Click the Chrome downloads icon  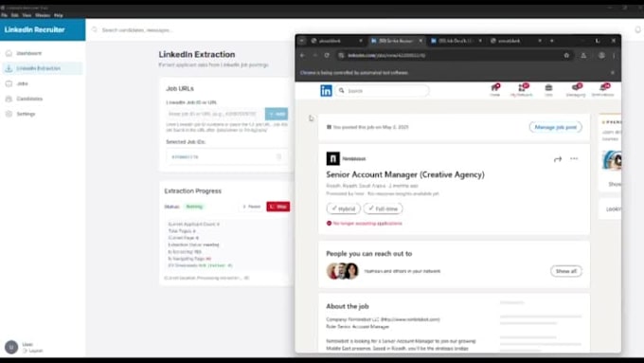click(583, 55)
